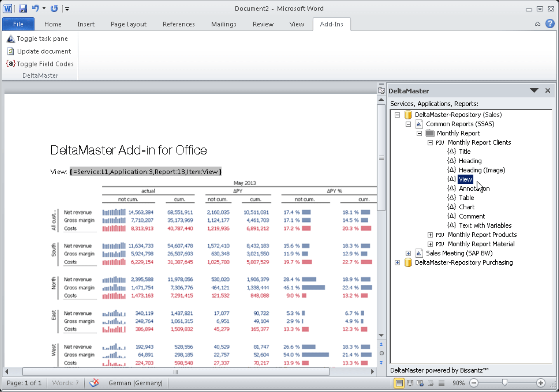Select the Add-Ins ribbon tab
Image resolution: width=559 pixels, height=392 pixels.
[x=332, y=24]
